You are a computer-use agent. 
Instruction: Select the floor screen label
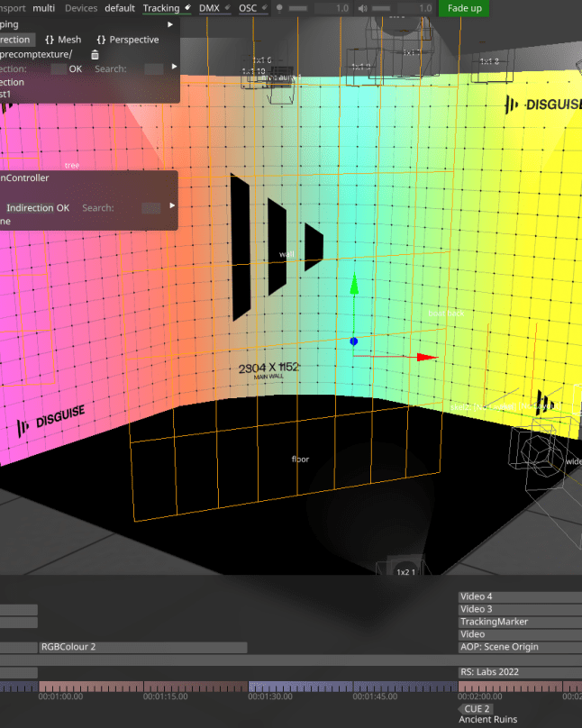pyautogui.click(x=300, y=460)
